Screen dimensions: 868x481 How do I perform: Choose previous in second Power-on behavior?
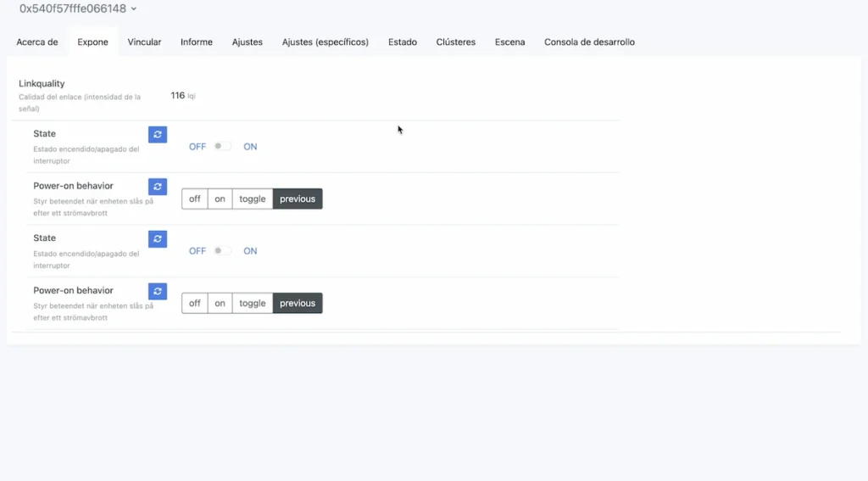[298, 304]
